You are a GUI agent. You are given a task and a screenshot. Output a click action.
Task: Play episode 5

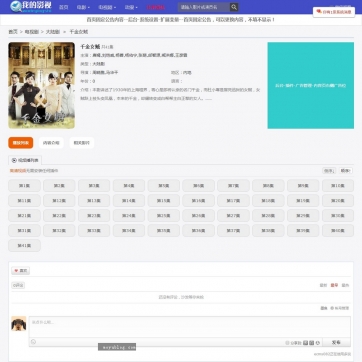164,186
